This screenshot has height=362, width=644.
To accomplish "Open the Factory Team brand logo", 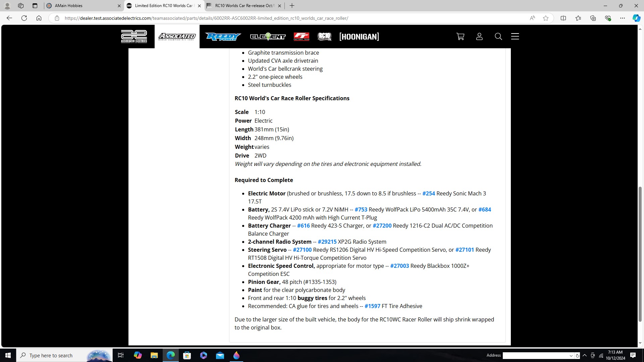I will [301, 37].
